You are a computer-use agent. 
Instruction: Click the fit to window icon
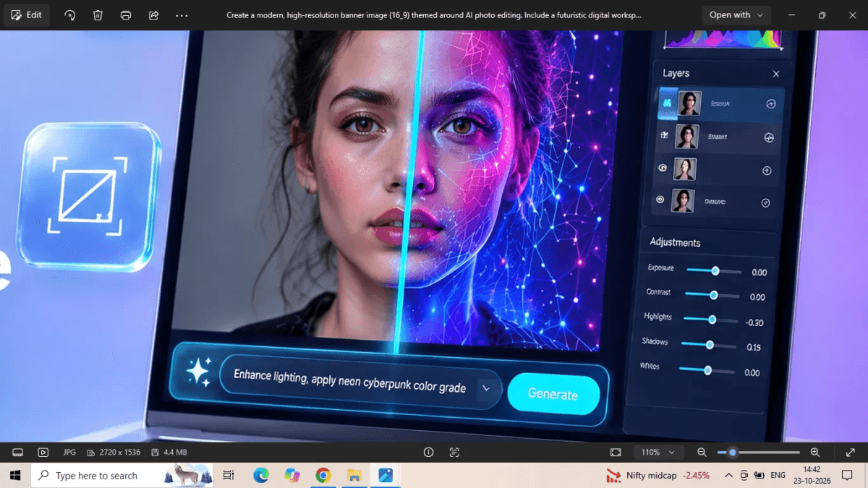click(x=616, y=453)
